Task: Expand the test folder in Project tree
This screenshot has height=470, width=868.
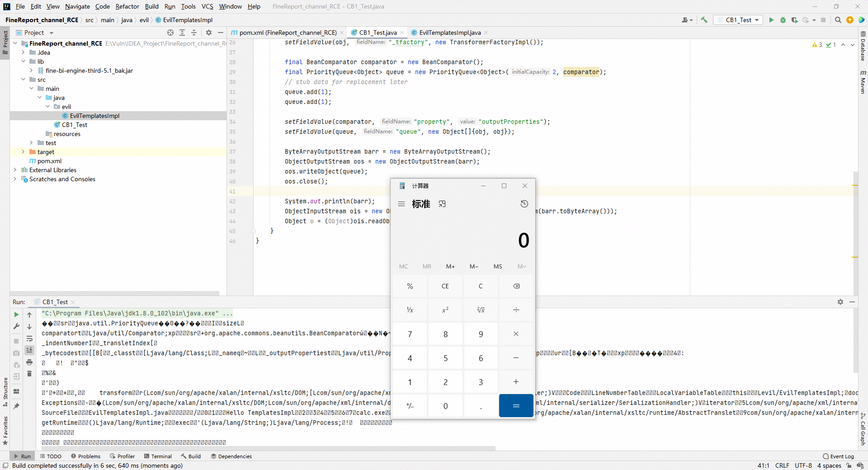Action: tap(31, 143)
